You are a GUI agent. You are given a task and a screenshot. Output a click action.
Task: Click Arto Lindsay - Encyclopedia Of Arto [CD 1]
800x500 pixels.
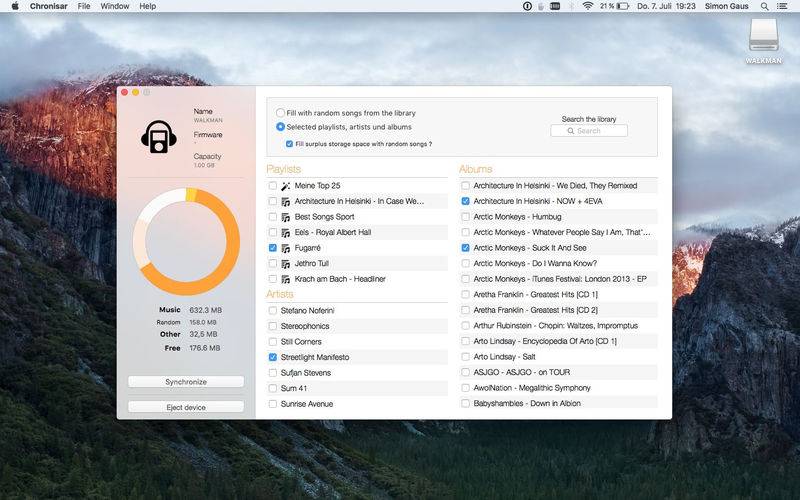tap(545, 341)
